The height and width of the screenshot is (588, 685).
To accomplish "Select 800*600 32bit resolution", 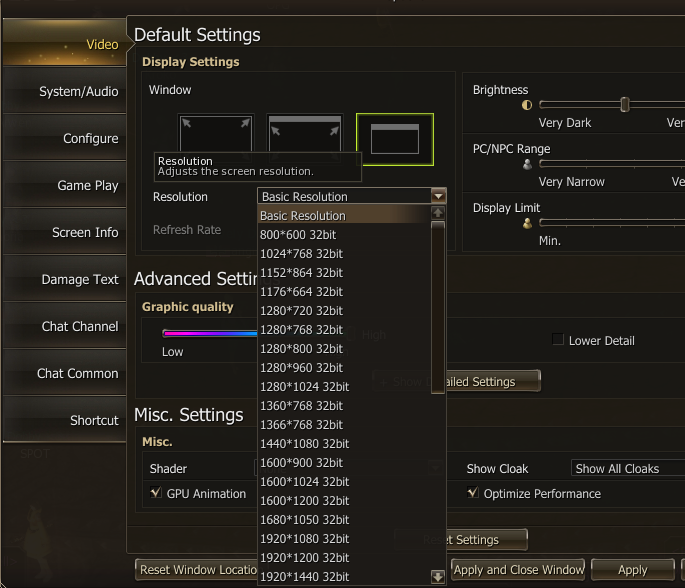I will point(344,235).
